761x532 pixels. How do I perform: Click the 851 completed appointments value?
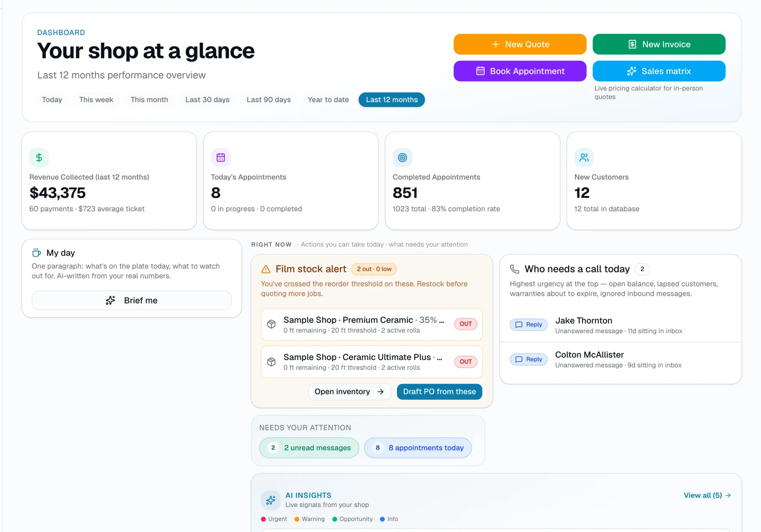pos(405,193)
